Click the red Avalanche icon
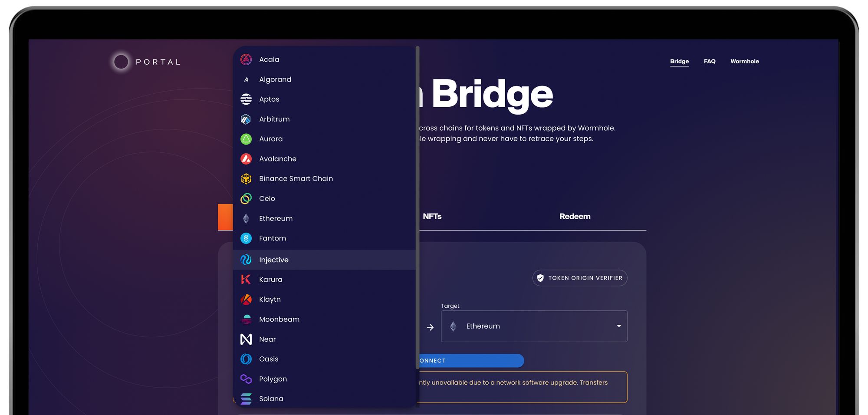This screenshot has width=868, height=415. pos(246,159)
